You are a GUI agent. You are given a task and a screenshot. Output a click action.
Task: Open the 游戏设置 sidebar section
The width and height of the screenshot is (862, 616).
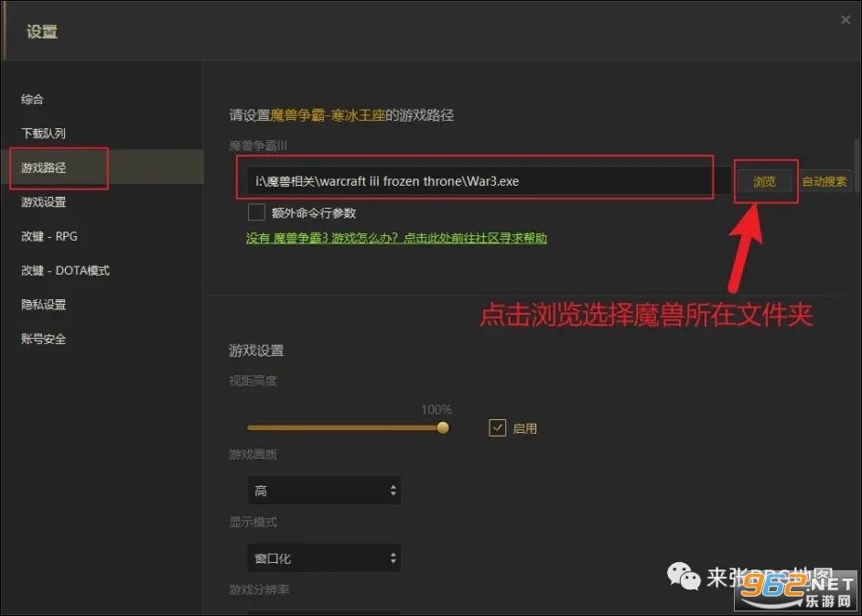point(43,202)
